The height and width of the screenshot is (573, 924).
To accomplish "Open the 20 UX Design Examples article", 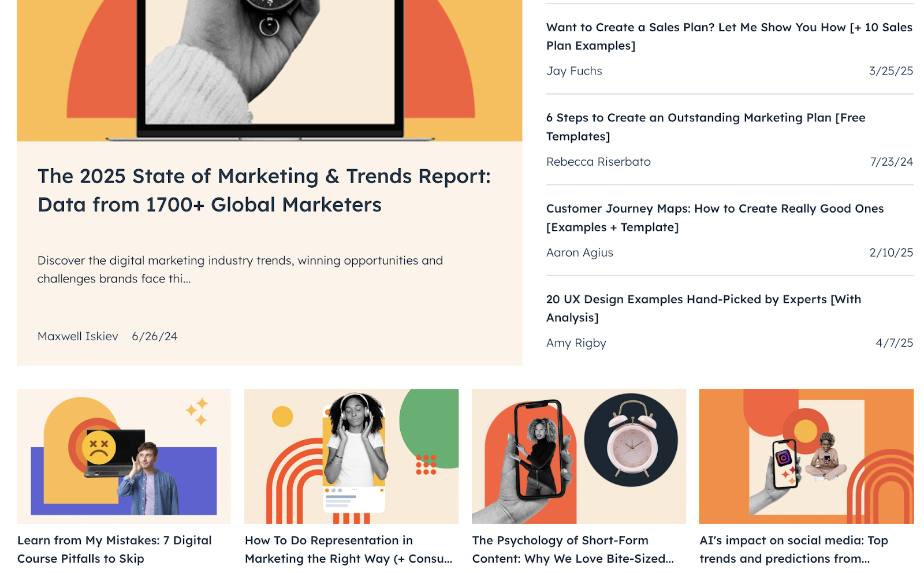I will pos(703,308).
